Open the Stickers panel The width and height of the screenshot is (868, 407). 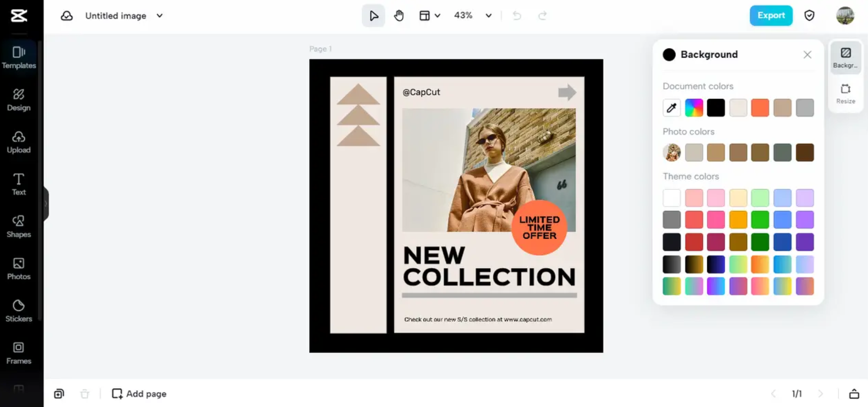pos(19,311)
